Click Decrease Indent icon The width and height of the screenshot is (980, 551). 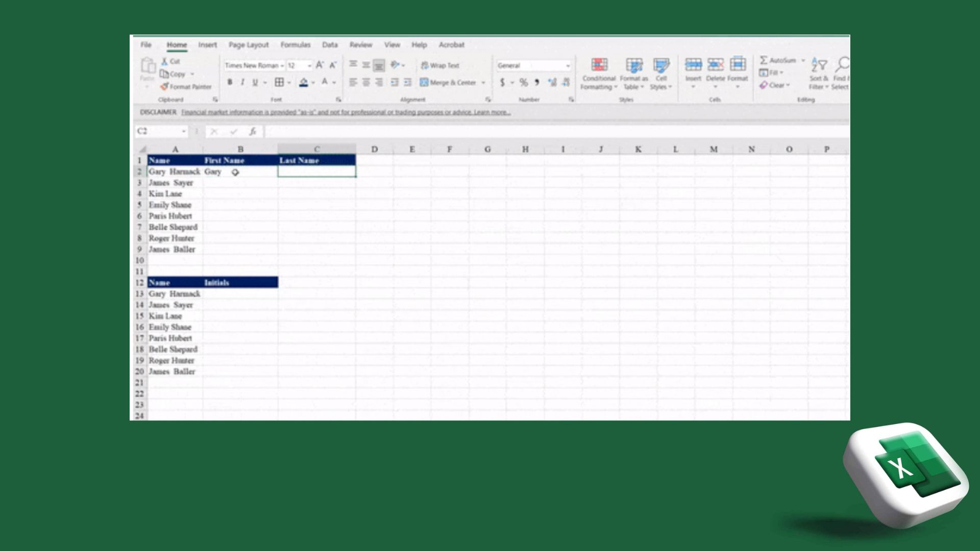[x=395, y=82]
